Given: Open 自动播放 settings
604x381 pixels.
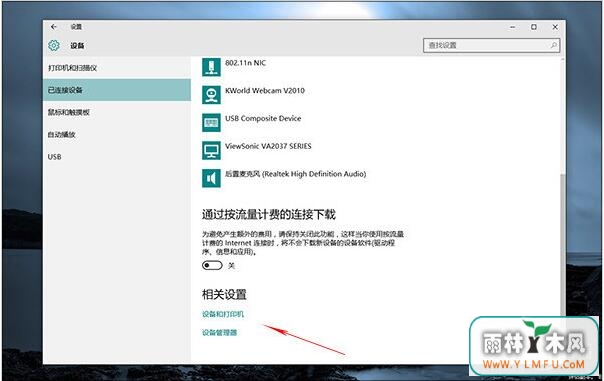Looking at the screenshot, I should tap(117, 134).
